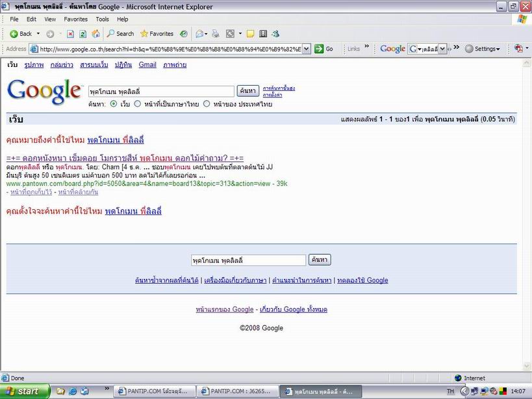
Task: Open the PDF toolbar dropdown arrow
Action: click(x=527, y=48)
